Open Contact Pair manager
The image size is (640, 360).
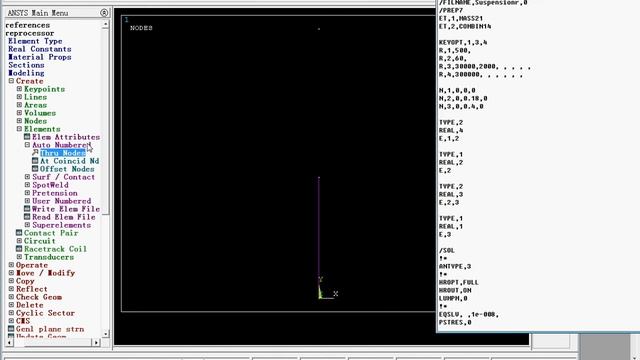click(x=51, y=233)
